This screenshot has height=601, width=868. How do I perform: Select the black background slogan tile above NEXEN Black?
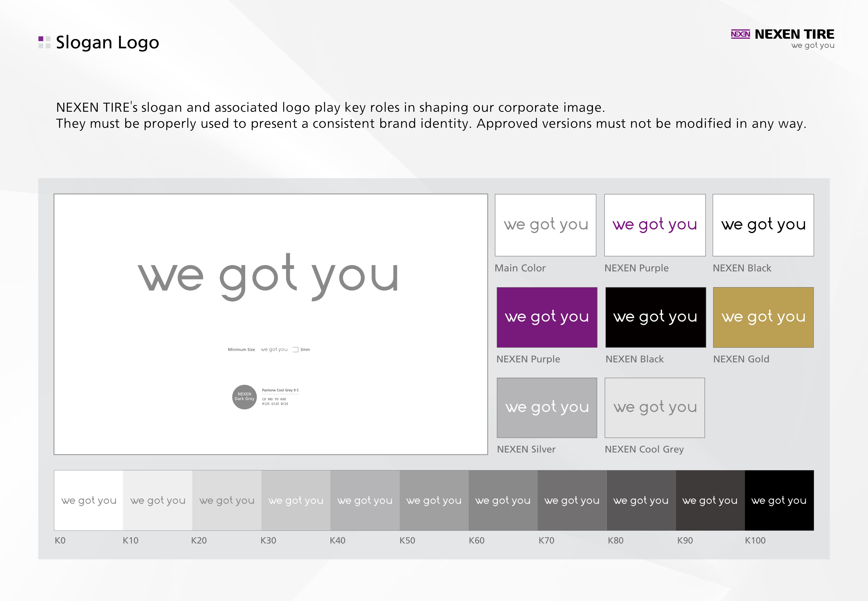656,317
